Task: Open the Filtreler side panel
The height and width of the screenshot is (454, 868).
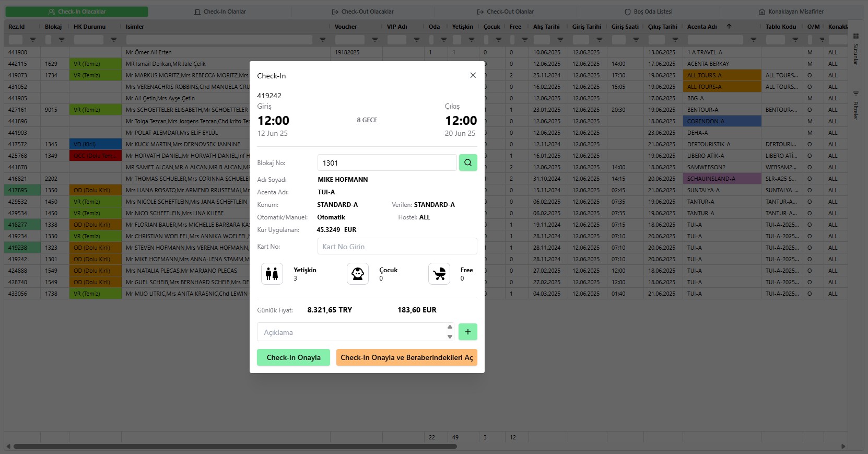Action: coord(856,106)
